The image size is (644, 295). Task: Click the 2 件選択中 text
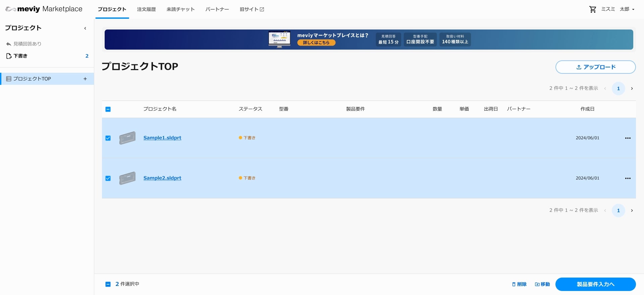click(127, 284)
